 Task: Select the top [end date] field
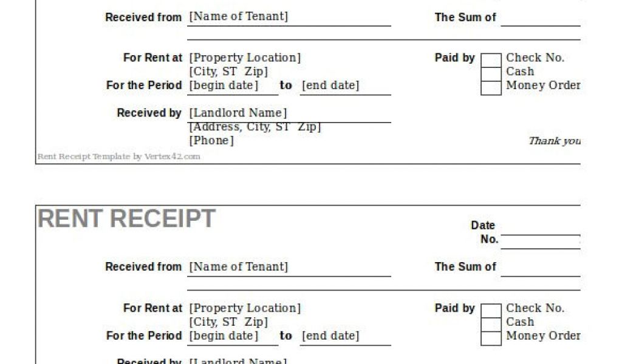pos(346,86)
